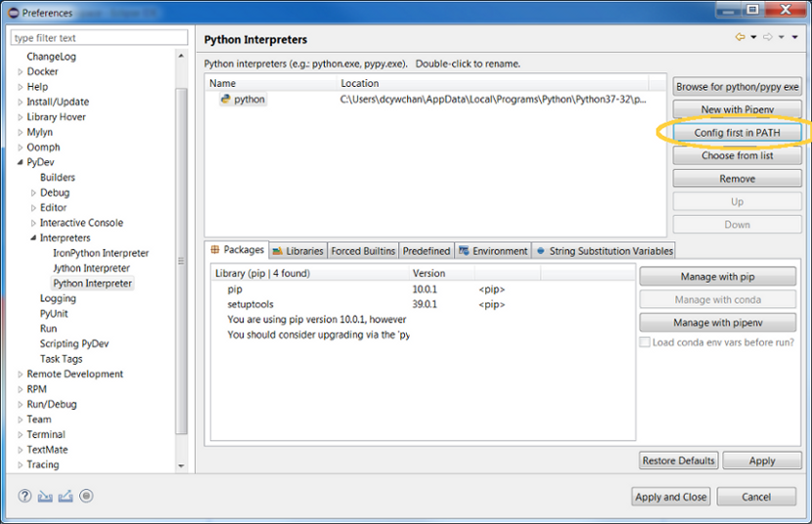Click the Oomph preference recorder icon
Screen dimensions: 812x524
point(86,496)
